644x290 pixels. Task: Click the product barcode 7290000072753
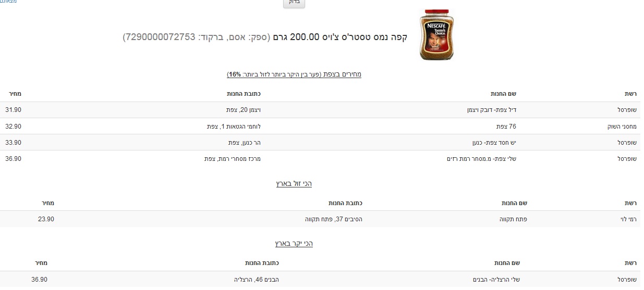coord(159,37)
